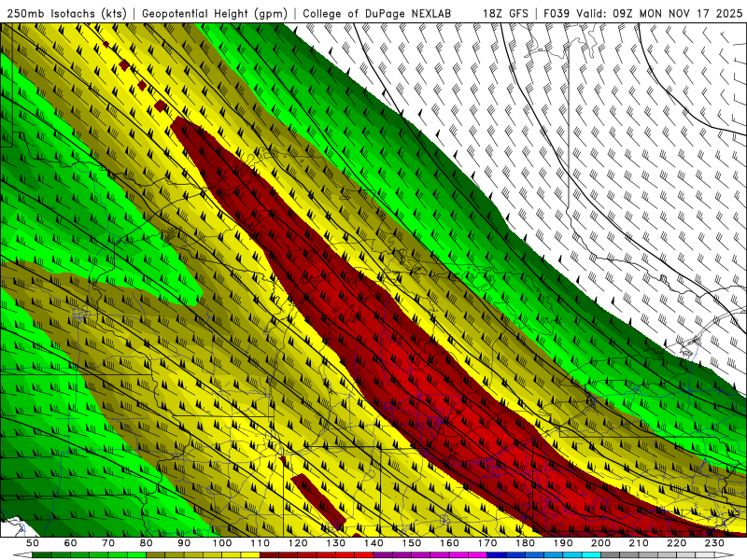This screenshot has height=560, width=747.
Task: Click the '100' colorbar label
Action: (x=222, y=543)
